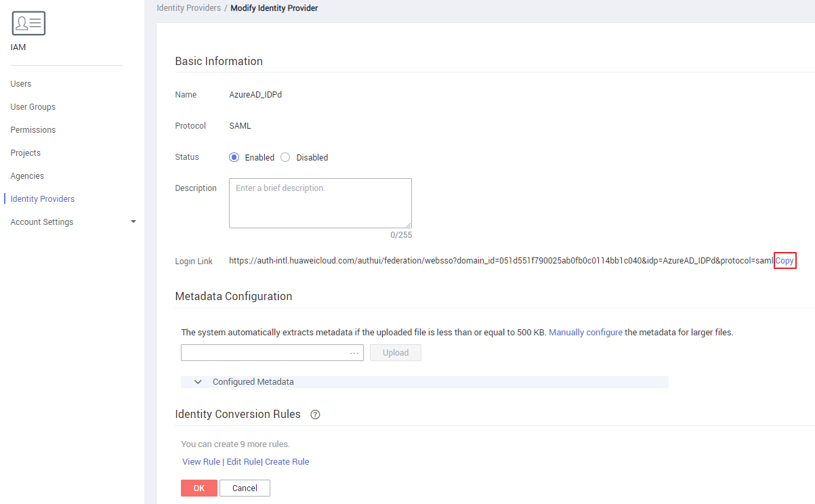Screen dimensions: 815x504
Task: Click the file browse ellipsis icon
Action: [354, 353]
